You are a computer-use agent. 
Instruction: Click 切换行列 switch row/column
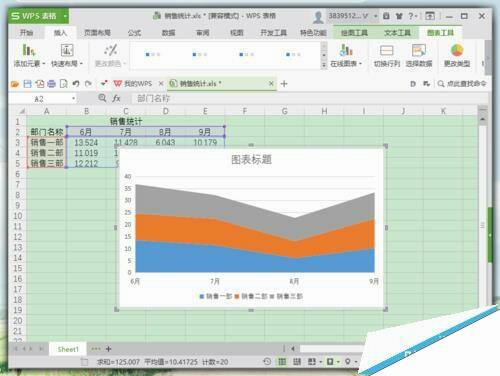(386, 56)
